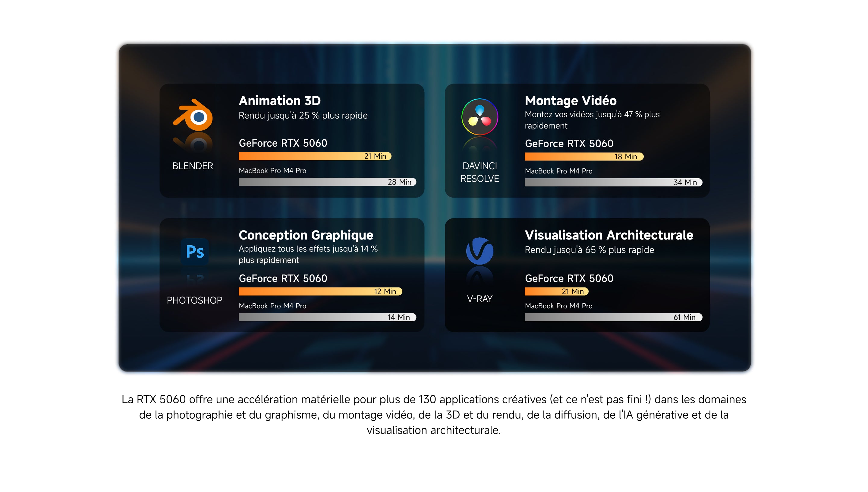Click the grey 28 Min MacBook bar
Screen dimensions: 868x492
(327, 182)
